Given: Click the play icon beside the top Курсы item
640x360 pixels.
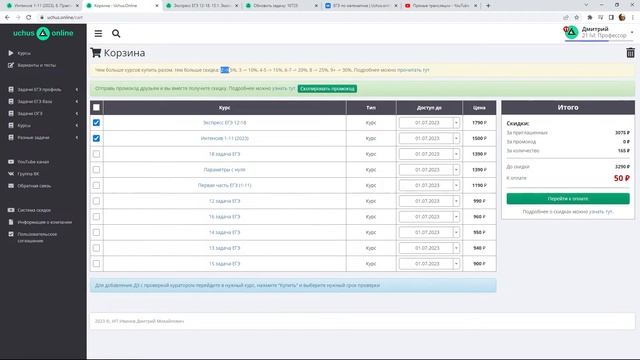Looking at the screenshot, I should pyautogui.click(x=11, y=53).
